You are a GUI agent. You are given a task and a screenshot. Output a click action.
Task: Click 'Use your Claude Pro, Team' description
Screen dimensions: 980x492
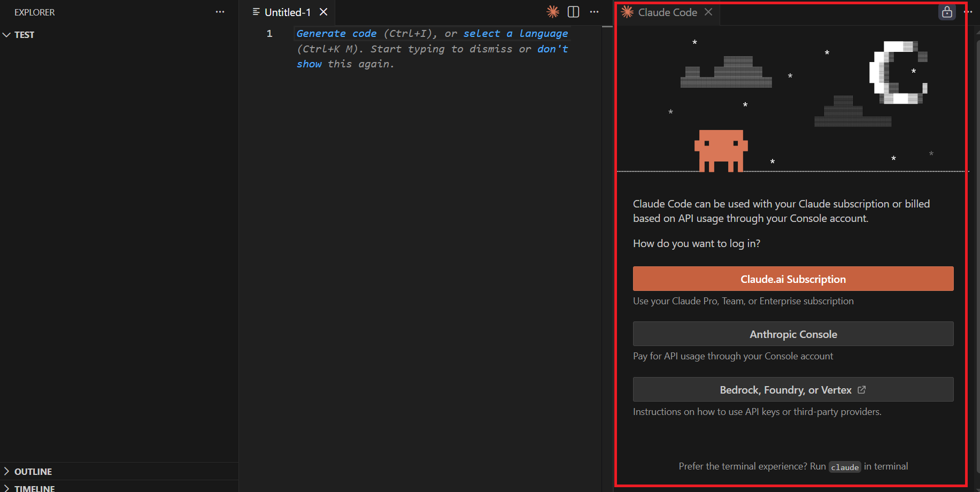[x=743, y=301]
